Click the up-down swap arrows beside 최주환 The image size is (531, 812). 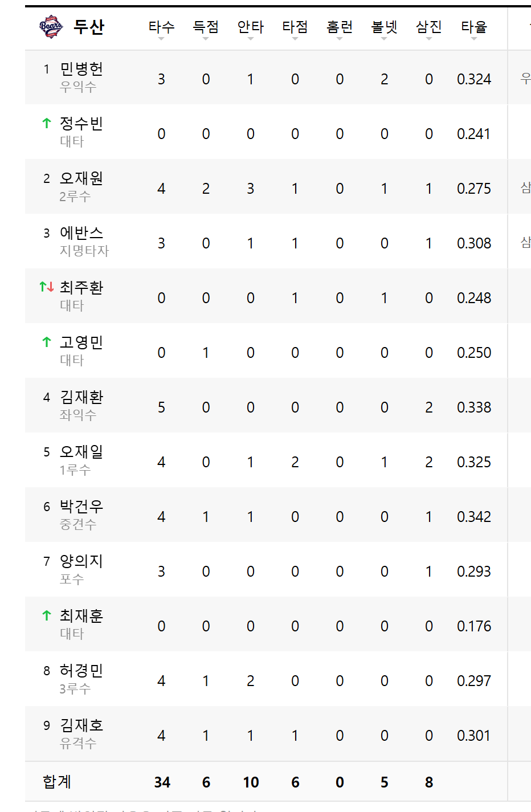(47, 287)
